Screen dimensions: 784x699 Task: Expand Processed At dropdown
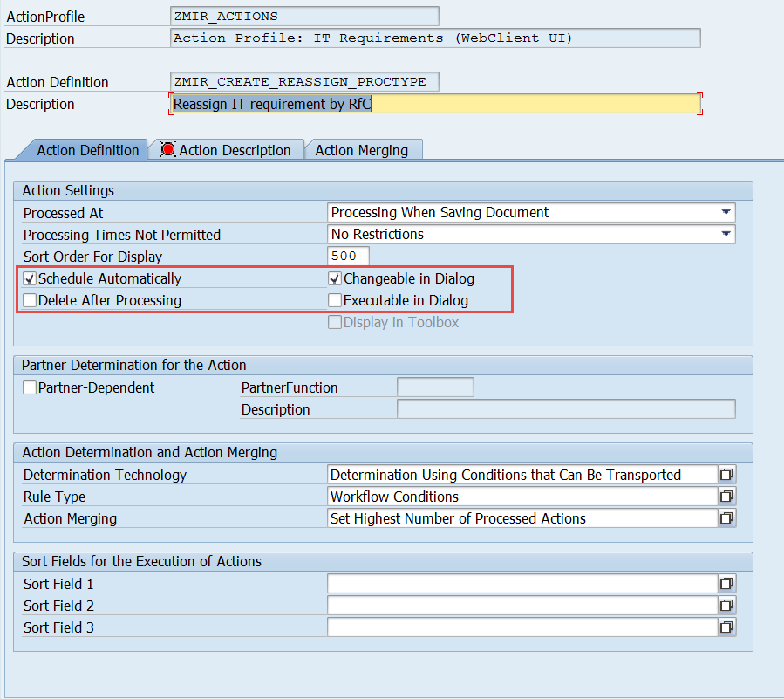(725, 213)
